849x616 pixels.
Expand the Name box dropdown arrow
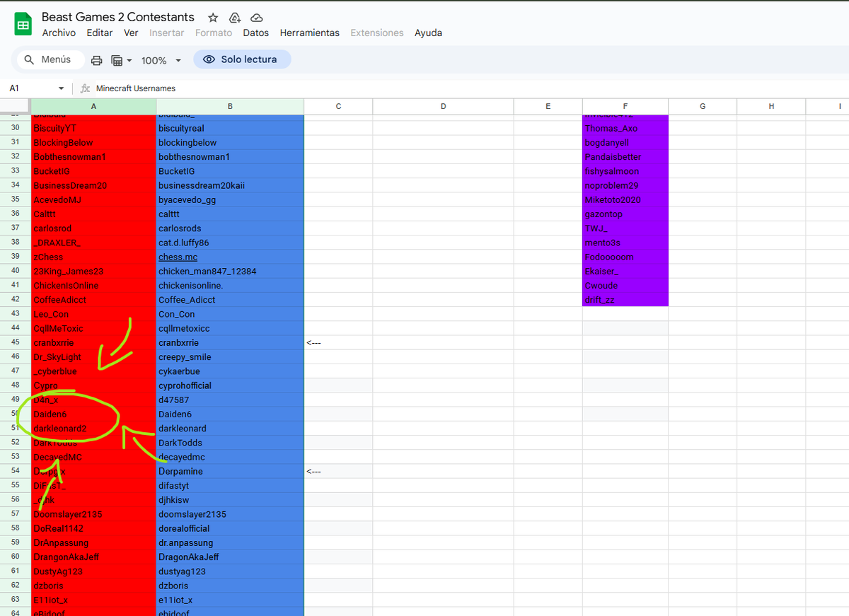pyautogui.click(x=61, y=88)
